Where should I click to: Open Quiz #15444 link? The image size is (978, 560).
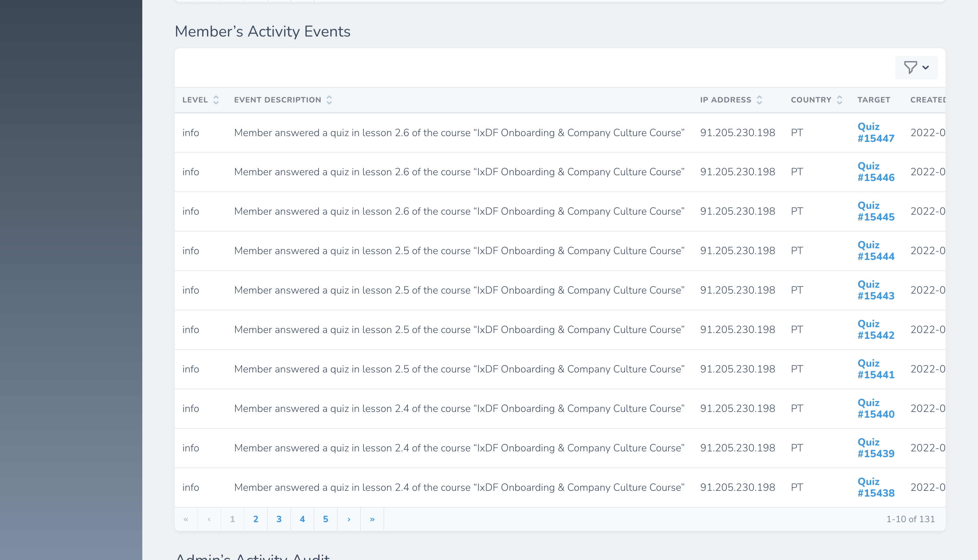876,251
